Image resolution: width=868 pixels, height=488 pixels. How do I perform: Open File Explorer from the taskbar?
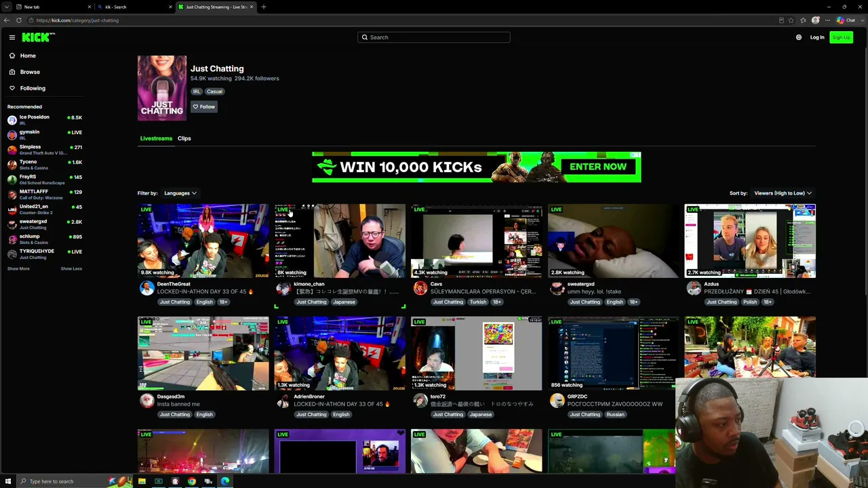pyautogui.click(x=142, y=481)
